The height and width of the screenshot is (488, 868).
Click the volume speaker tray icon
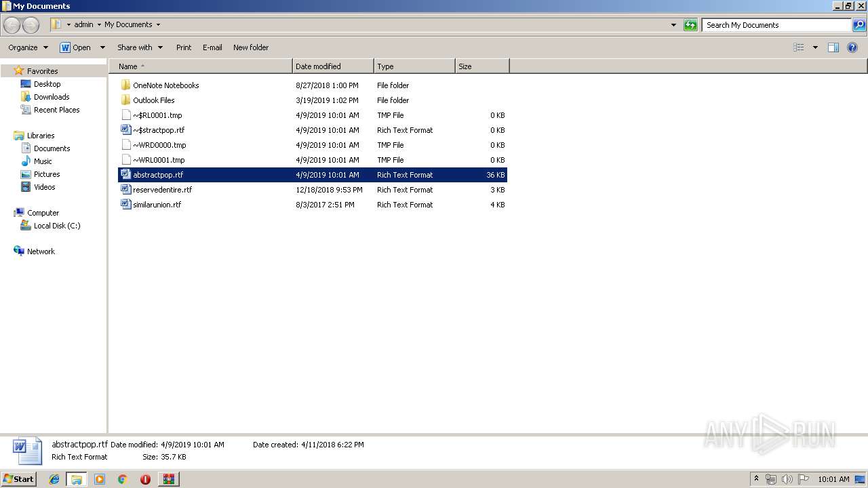pyautogui.click(x=787, y=479)
